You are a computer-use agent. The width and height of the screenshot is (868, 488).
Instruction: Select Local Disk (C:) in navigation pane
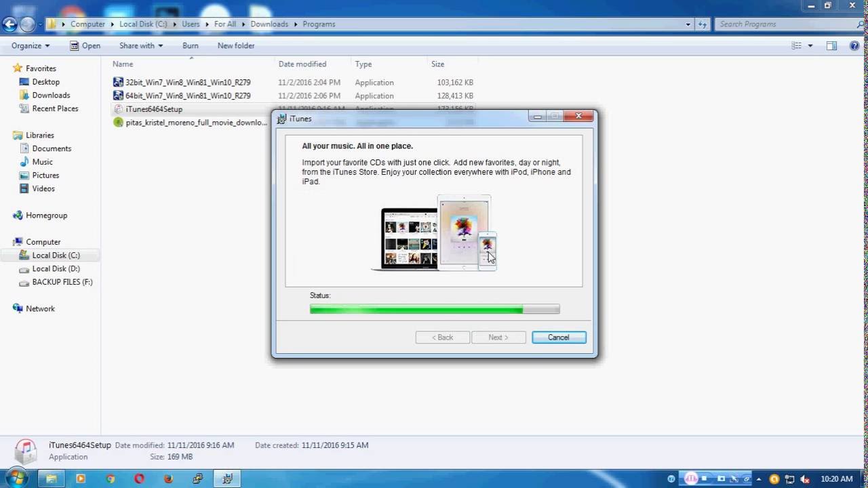tap(56, 256)
